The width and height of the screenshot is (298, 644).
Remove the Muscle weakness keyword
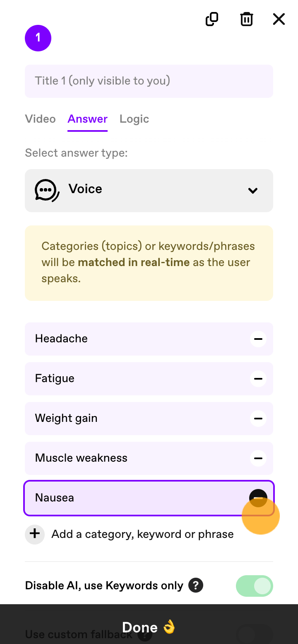tap(258, 458)
